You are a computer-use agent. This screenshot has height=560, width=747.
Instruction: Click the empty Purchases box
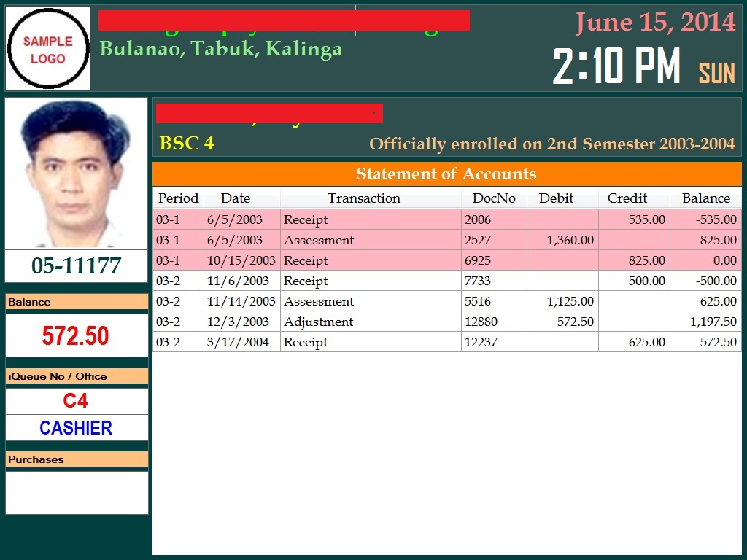77,492
